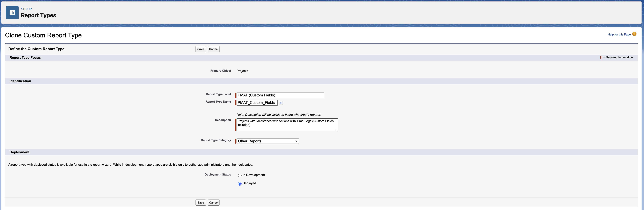Focus the Report Type Name field
This screenshot has width=644, height=210.
click(x=257, y=103)
